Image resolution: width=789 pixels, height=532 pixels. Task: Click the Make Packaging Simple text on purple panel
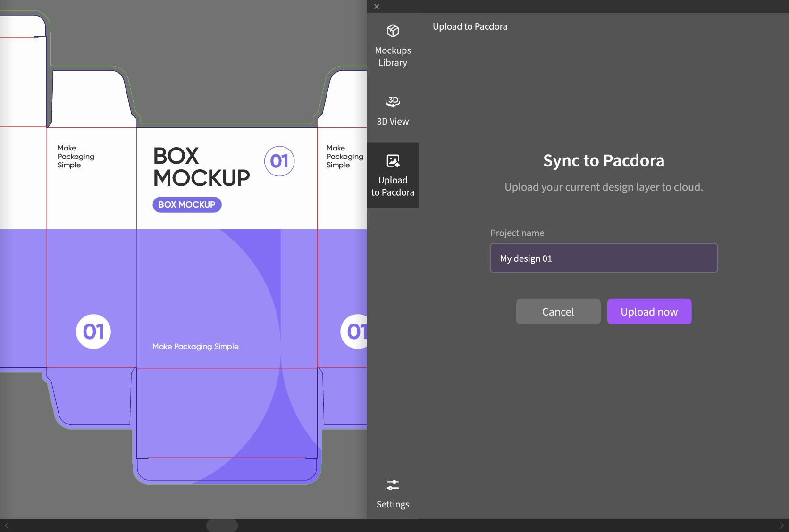[x=195, y=346]
